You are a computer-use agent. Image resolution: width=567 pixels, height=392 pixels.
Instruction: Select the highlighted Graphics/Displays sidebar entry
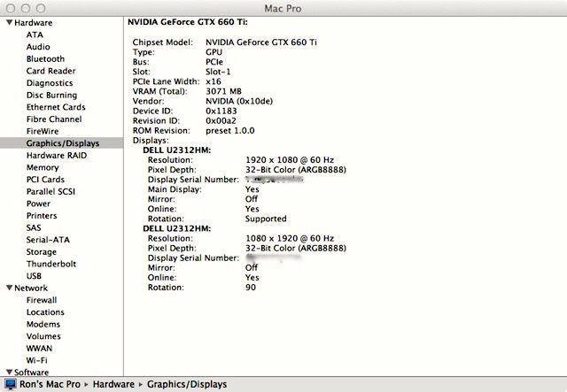[x=61, y=143]
